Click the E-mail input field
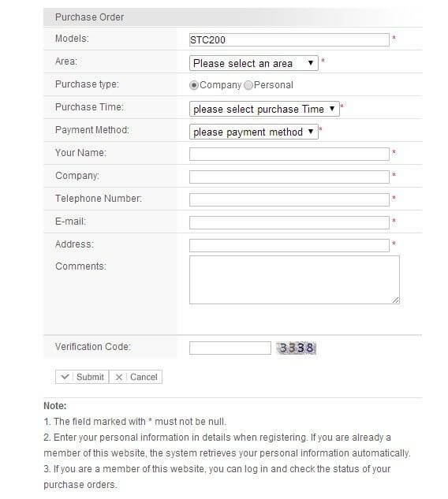This screenshot has width=448, height=499. click(x=289, y=223)
